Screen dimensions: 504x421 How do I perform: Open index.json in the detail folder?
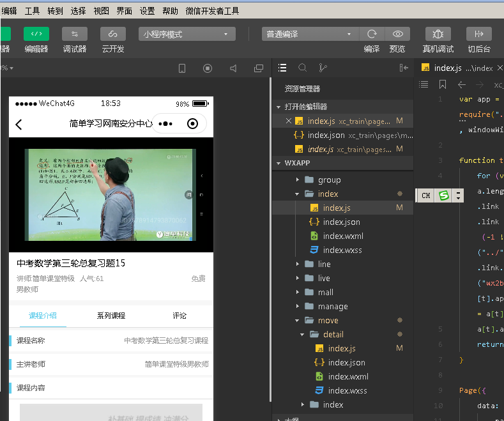(342, 362)
